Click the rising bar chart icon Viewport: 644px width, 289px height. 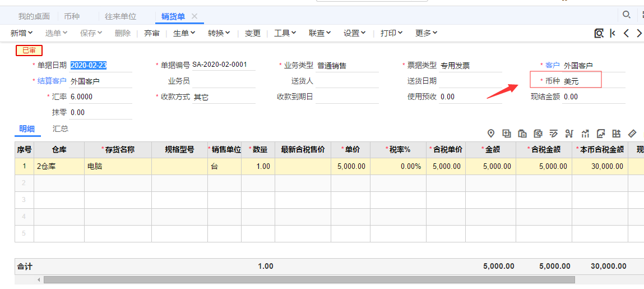click(x=585, y=134)
